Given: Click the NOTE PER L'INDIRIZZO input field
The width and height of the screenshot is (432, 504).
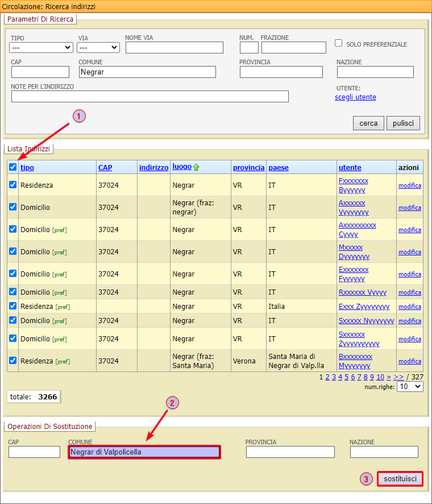Looking at the screenshot, I should [x=149, y=97].
